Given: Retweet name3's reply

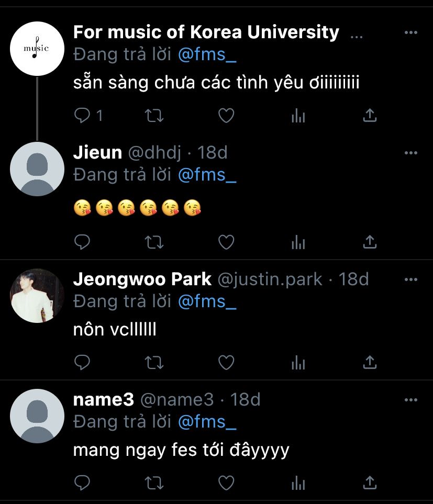Looking at the screenshot, I should [x=154, y=481].
